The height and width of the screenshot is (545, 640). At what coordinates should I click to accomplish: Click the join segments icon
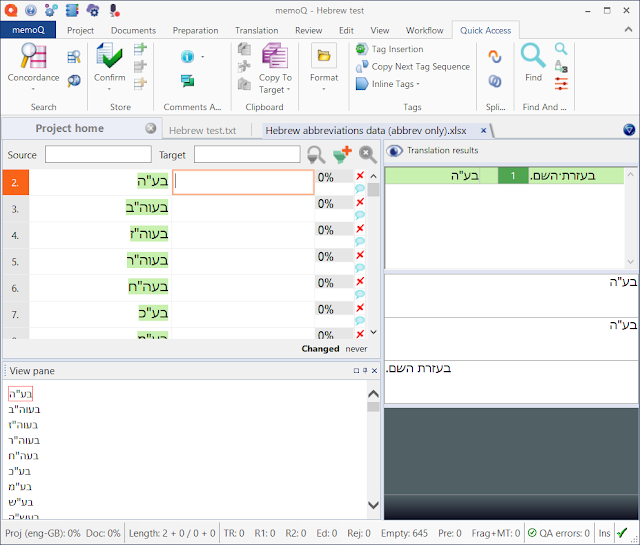pyautogui.click(x=495, y=81)
